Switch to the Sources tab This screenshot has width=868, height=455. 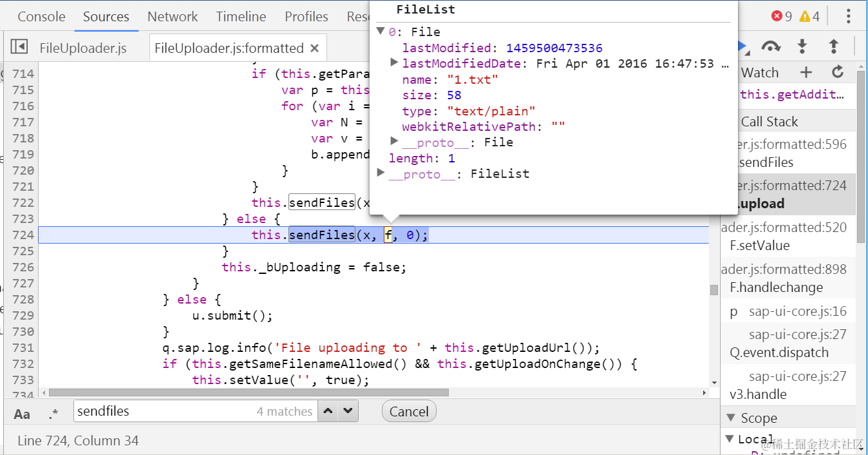pyautogui.click(x=106, y=16)
